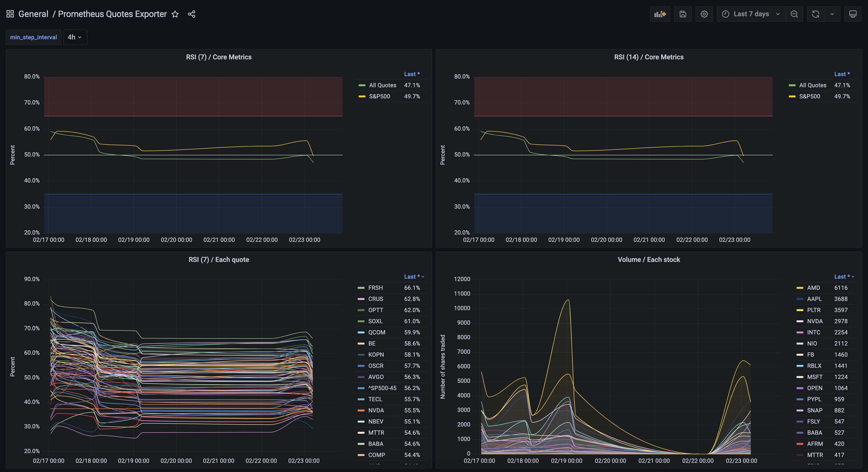
Task: Select PYPL in the Volume legend
Action: [814, 399]
